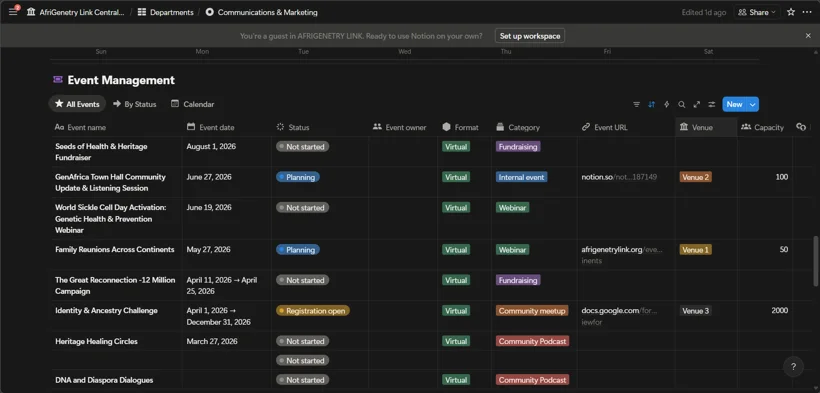Image resolution: width=820 pixels, height=393 pixels.
Task: Open Family Reunions Across Continents event
Action: [115, 250]
